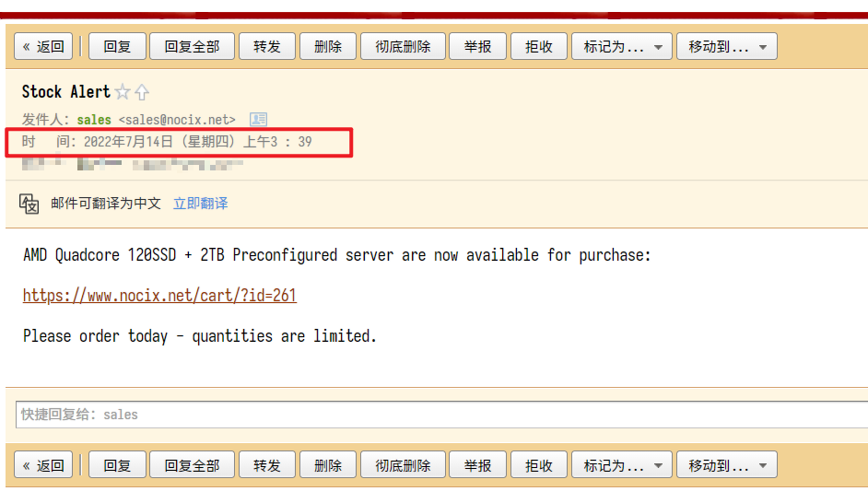Click the 'AMD Quadcore 120SSD' message line
The image size is (868, 503).
click(337, 255)
